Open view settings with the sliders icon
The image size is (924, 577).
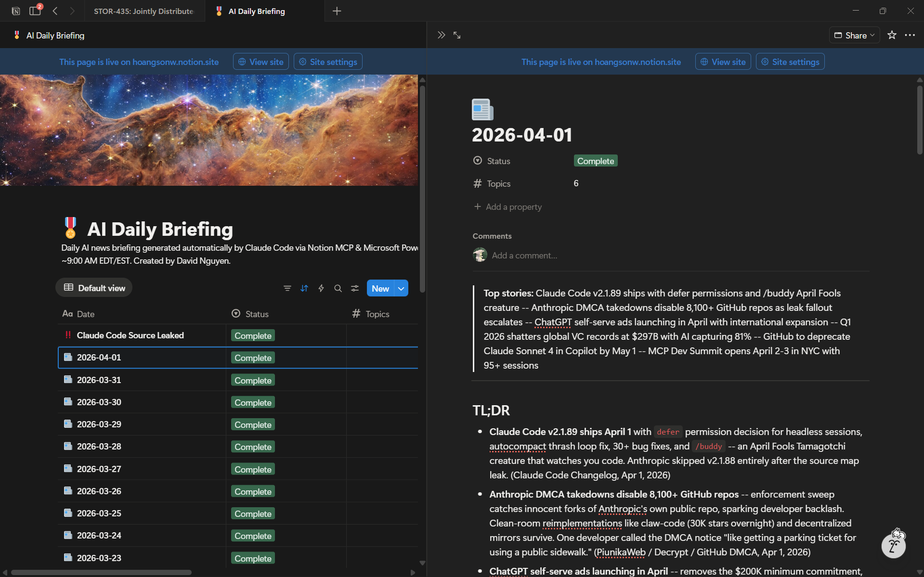355,288
